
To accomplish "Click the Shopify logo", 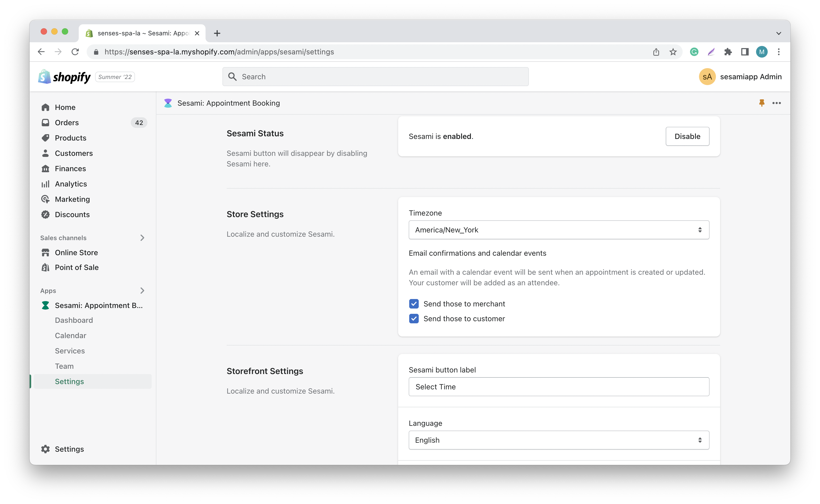I will [x=64, y=77].
